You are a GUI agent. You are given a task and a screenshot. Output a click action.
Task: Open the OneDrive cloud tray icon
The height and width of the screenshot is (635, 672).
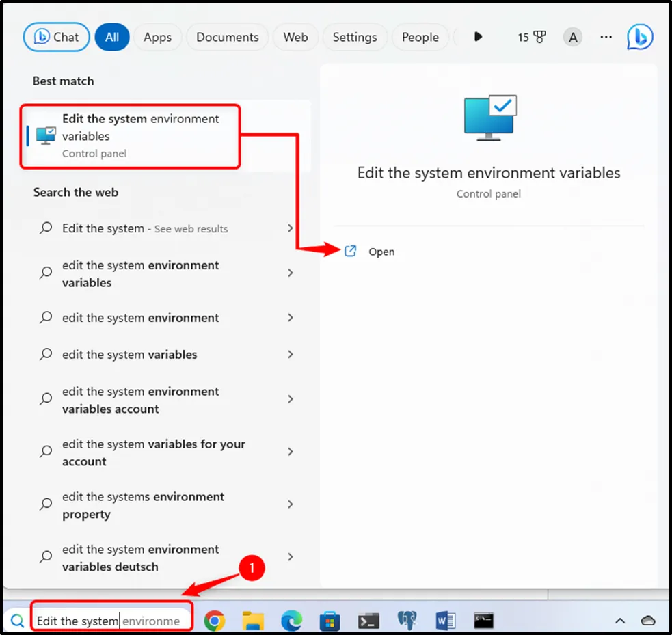[x=648, y=621]
